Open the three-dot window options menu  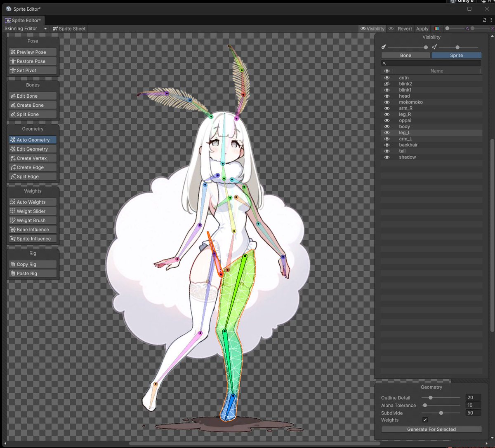pos(492,20)
